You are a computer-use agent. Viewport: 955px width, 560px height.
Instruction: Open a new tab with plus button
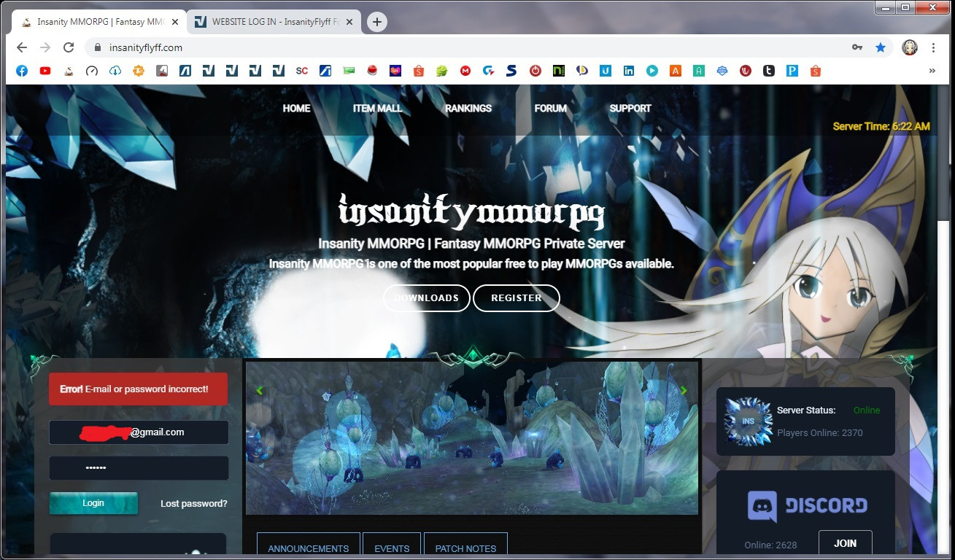tap(376, 22)
